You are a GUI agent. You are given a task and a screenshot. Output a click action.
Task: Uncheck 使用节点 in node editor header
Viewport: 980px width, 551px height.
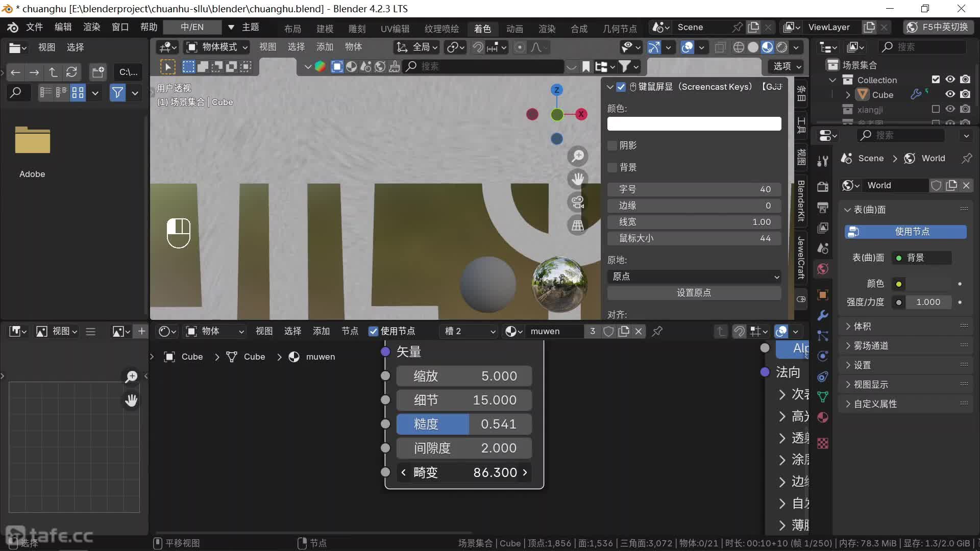tap(374, 331)
